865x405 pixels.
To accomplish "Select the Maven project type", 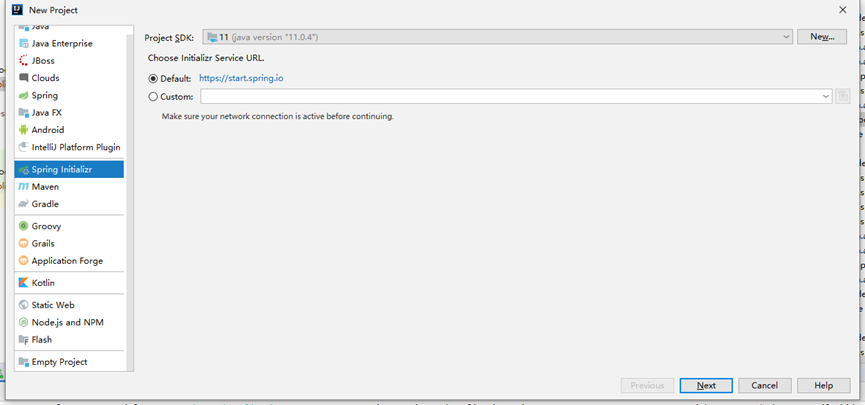I will pos(45,187).
